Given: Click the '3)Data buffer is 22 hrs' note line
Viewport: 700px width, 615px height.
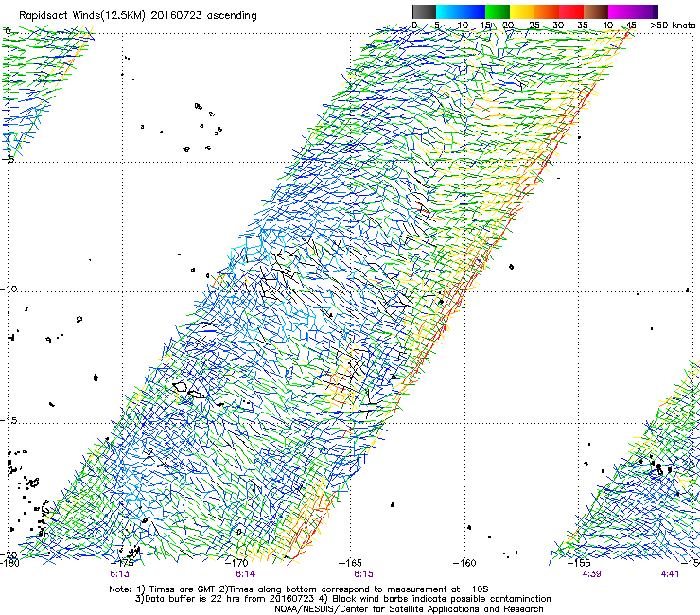Looking at the screenshot, I should point(342,599).
